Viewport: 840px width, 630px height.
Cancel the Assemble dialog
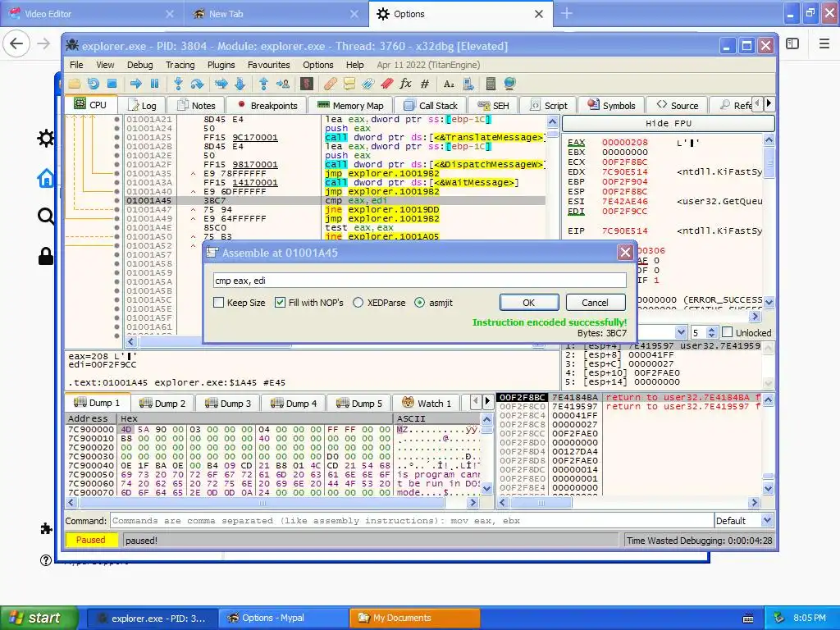596,303
